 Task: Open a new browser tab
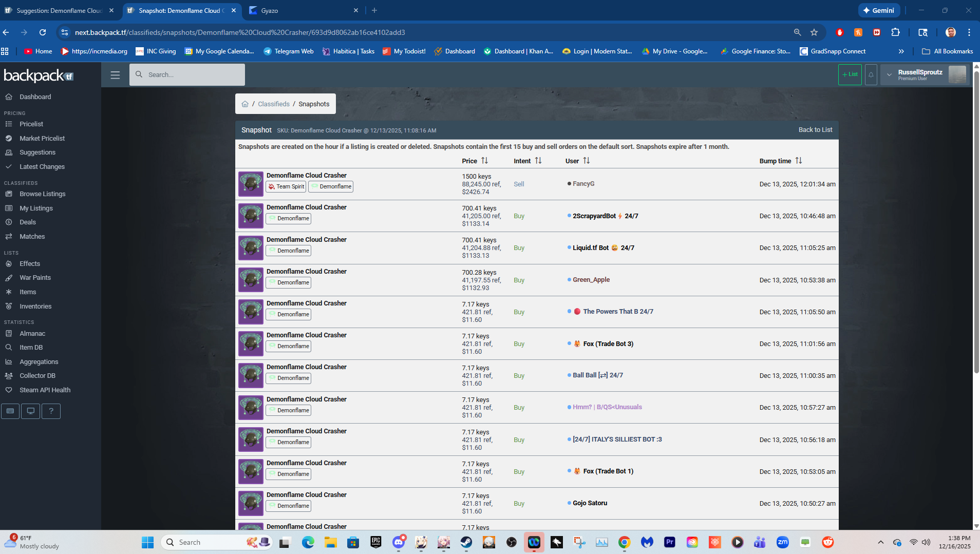pos(374,10)
